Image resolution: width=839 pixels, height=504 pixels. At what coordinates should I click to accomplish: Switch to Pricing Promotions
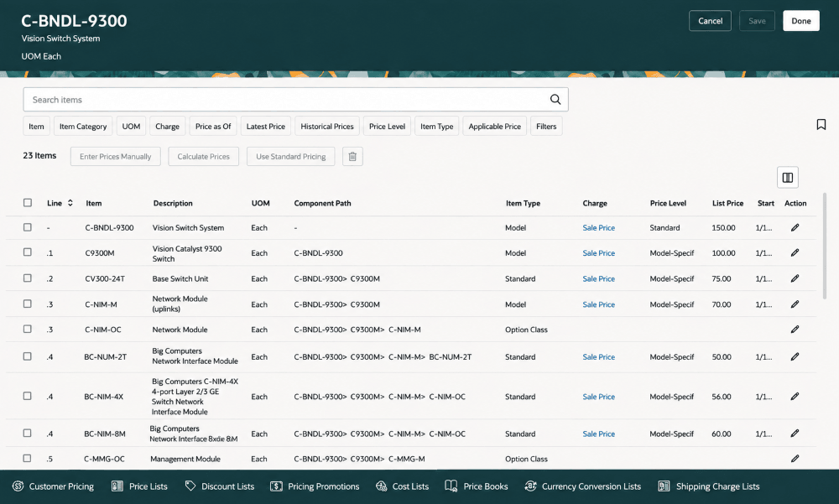pos(315,486)
